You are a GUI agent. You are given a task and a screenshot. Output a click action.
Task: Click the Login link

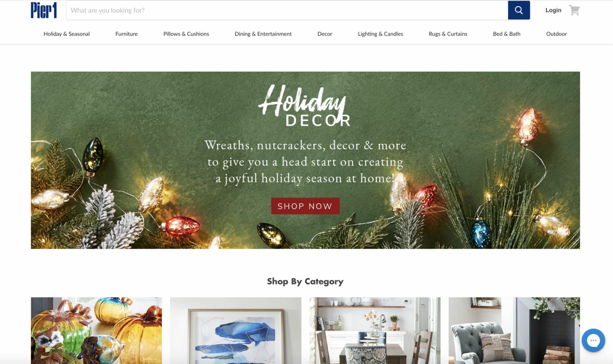pyautogui.click(x=553, y=10)
